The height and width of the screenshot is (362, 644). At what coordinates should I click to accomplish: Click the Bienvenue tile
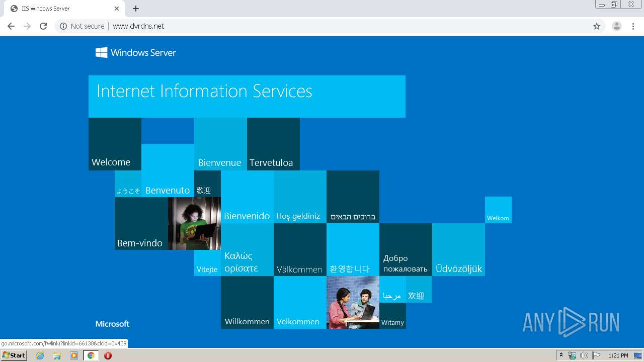(220, 144)
